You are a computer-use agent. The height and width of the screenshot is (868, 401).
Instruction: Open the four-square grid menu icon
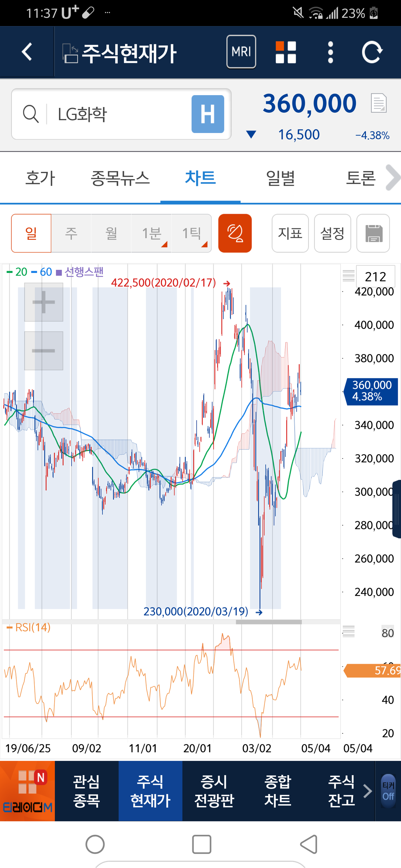[x=286, y=52]
